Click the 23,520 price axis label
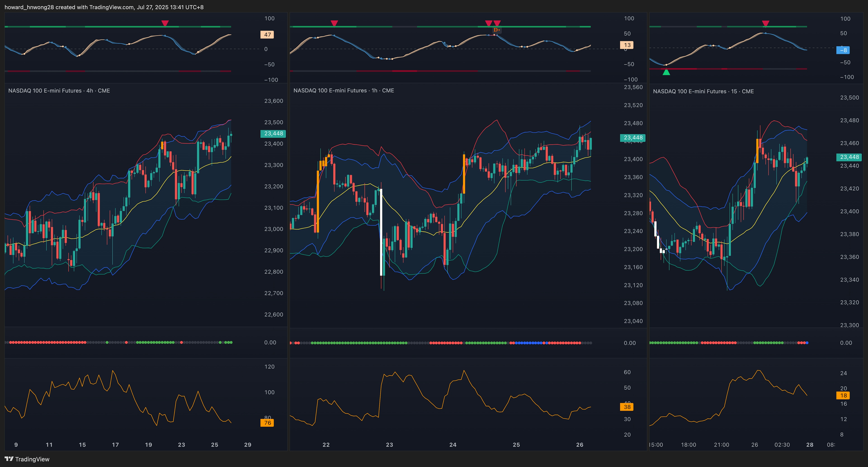 pos(633,105)
